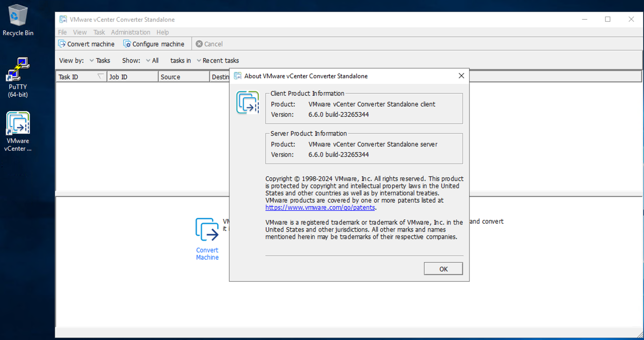Open the Task ID filter funnel icon

tap(100, 76)
